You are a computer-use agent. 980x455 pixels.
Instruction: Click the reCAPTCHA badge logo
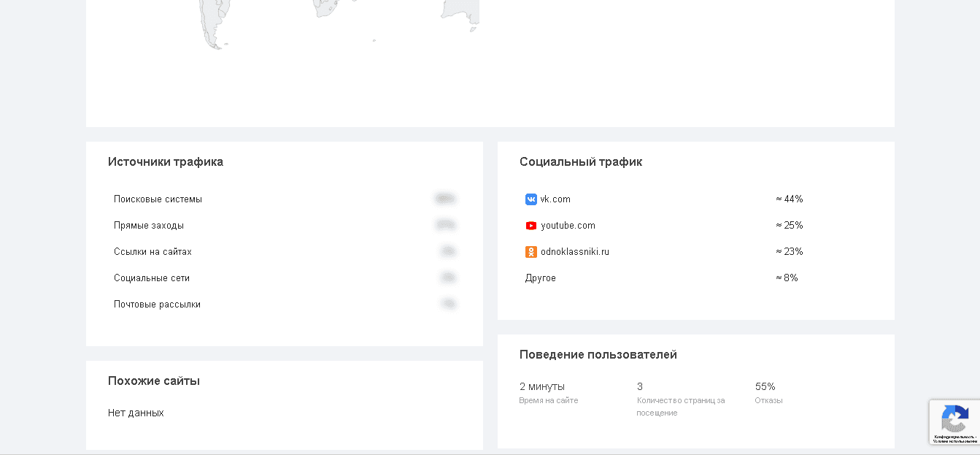point(954,418)
